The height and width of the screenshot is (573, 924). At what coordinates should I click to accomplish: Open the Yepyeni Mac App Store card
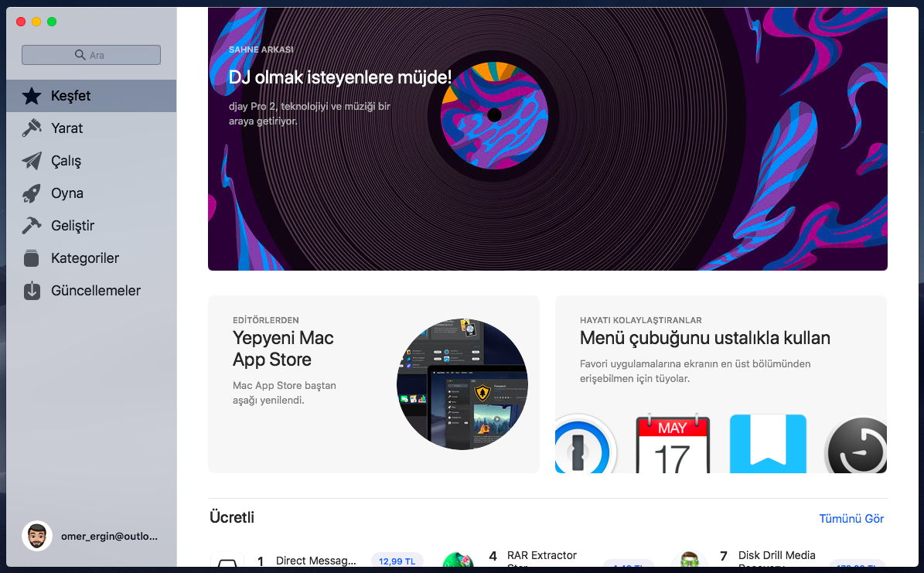tap(373, 384)
